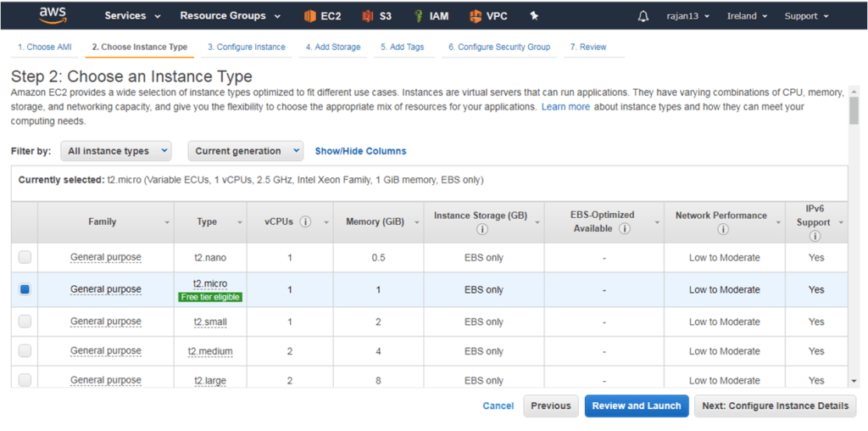This screenshot has height=431, width=868.
Task: Click the IPv6 Support info icon
Action: pyautogui.click(x=815, y=236)
